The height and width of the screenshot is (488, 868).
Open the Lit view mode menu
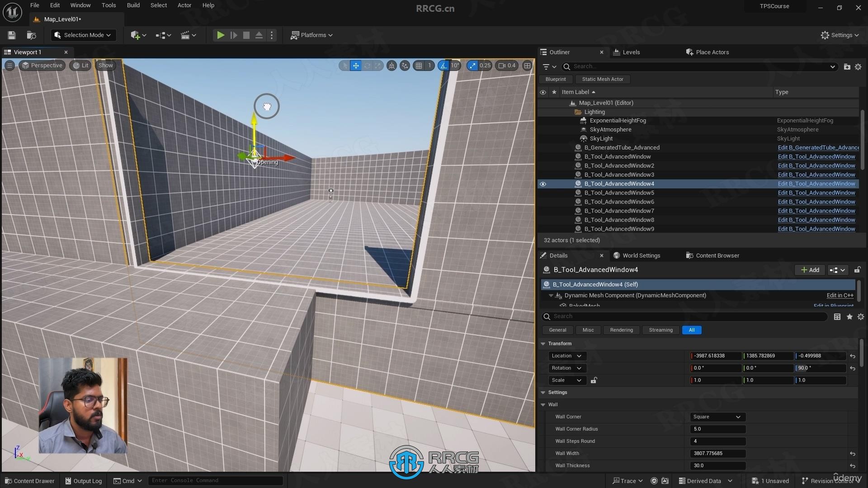81,66
